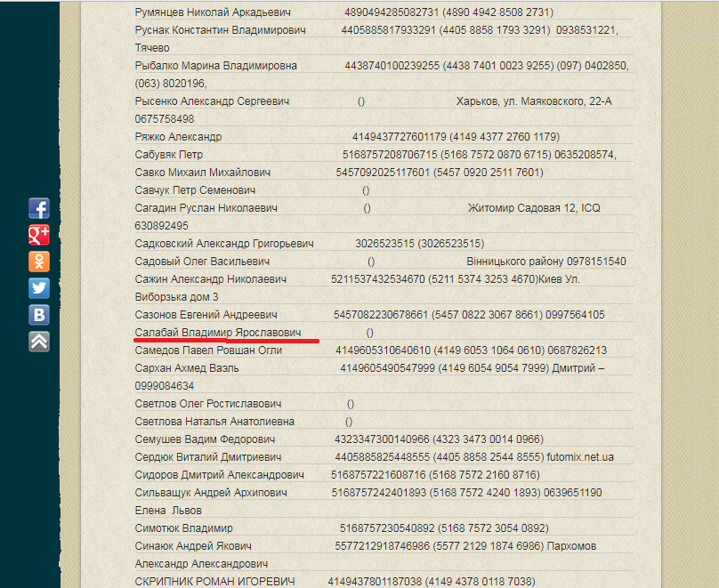Click the Семушев Вадим Федорович row
Screen dimensions: 719x588
click(x=205, y=439)
